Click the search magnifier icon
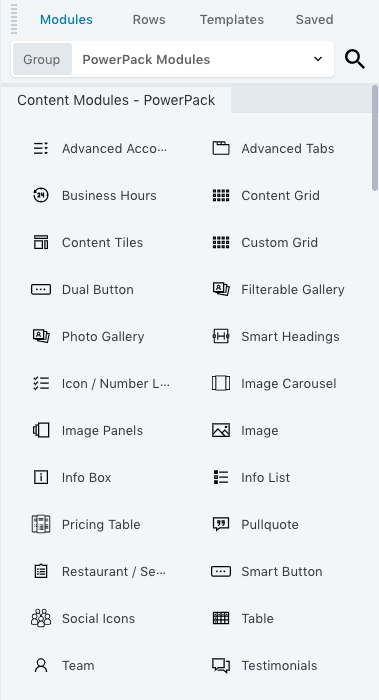379x700 pixels. (x=355, y=59)
